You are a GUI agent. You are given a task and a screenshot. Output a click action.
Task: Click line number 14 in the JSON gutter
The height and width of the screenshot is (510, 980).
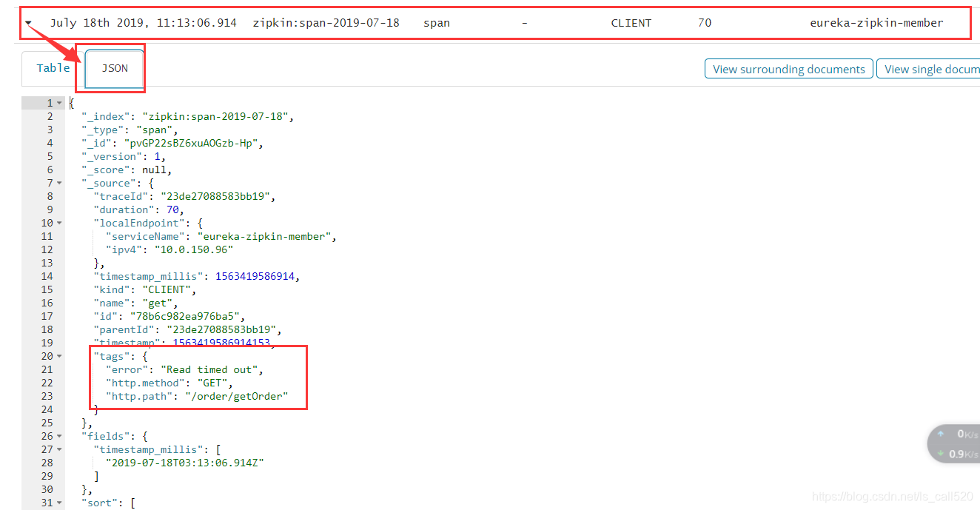pos(47,276)
